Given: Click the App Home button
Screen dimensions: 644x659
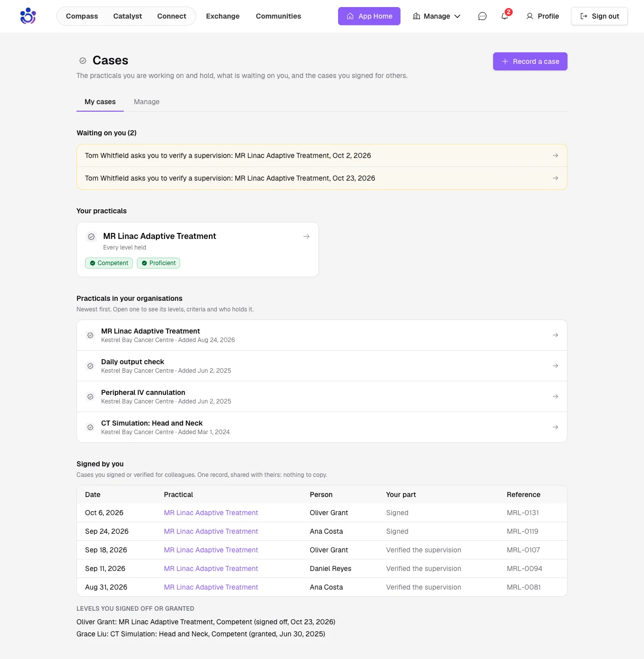Looking at the screenshot, I should (369, 16).
